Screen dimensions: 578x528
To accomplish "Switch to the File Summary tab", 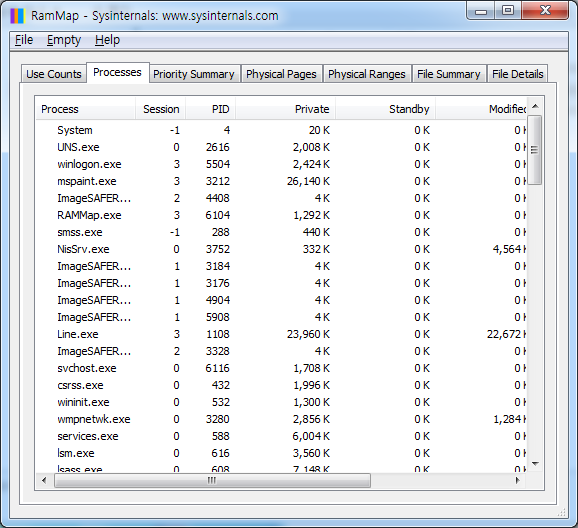I will (x=449, y=74).
